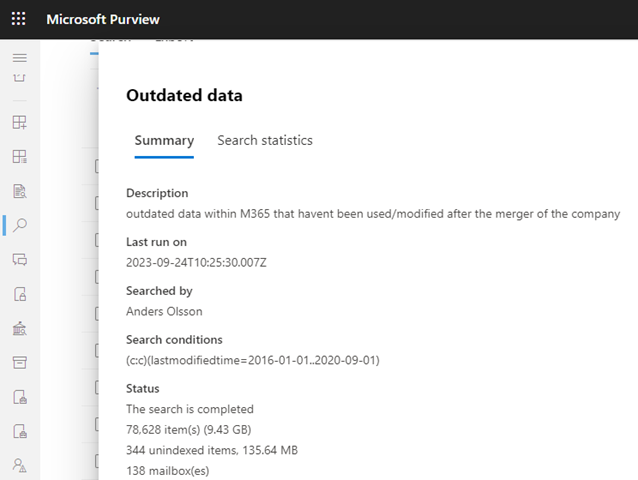Viewport: 638px width, 480px height.
Task: Open the app launcher waffle menu
Action: (x=19, y=19)
